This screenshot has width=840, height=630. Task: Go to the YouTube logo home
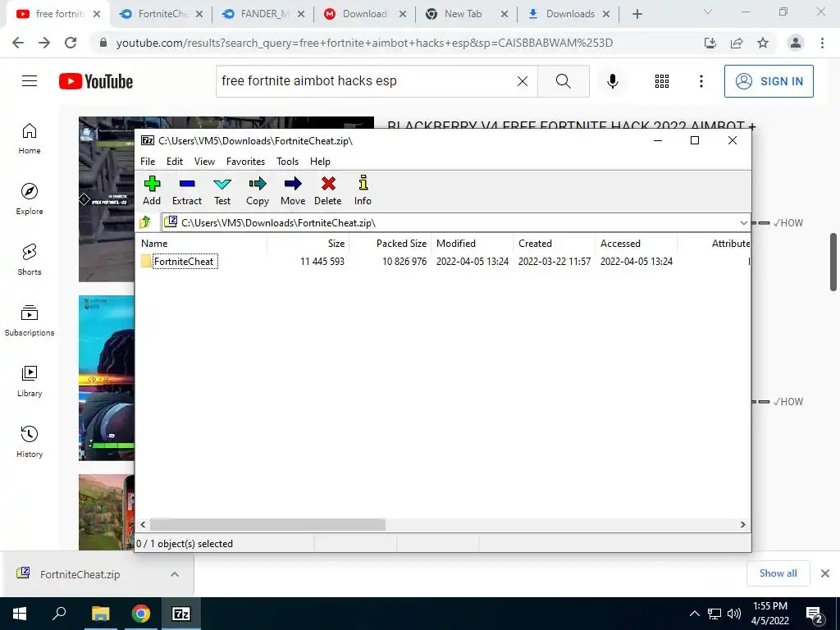tap(96, 81)
